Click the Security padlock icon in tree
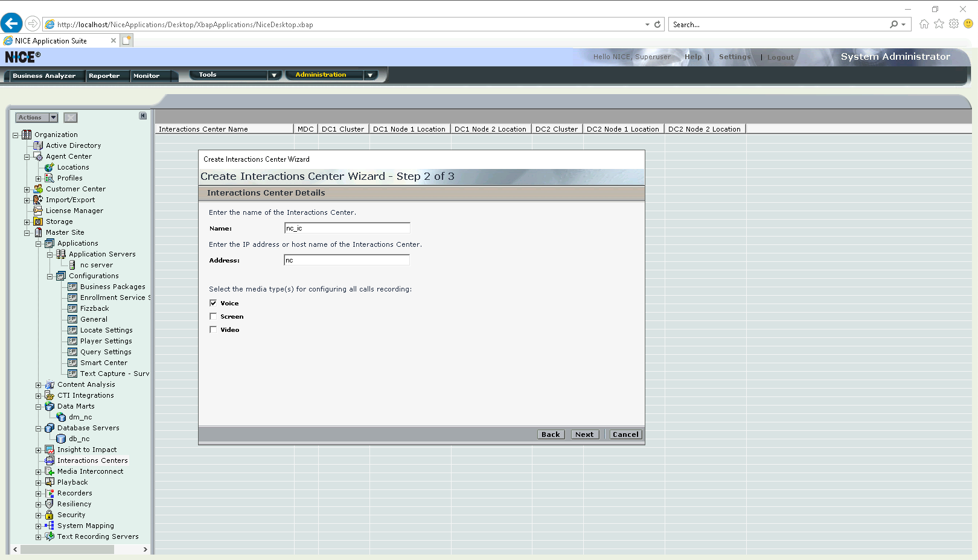The image size is (978, 560). point(50,515)
